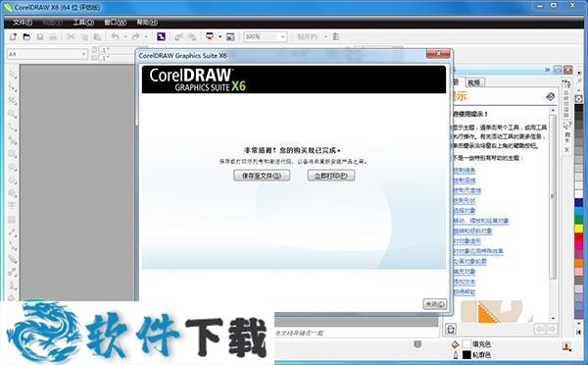Select the Table tool in toolbox
588x365 pixels.
[x=13, y=219]
